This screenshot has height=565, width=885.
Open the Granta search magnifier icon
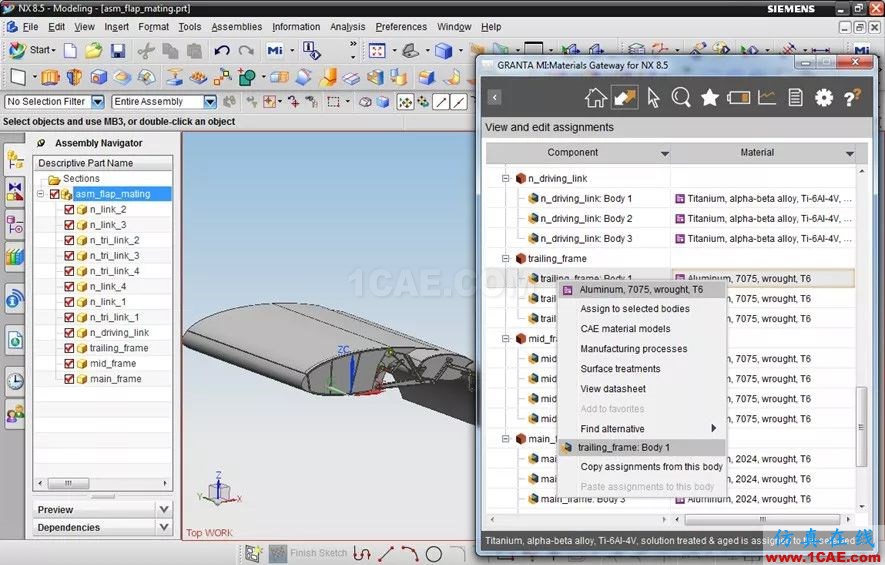click(x=681, y=98)
